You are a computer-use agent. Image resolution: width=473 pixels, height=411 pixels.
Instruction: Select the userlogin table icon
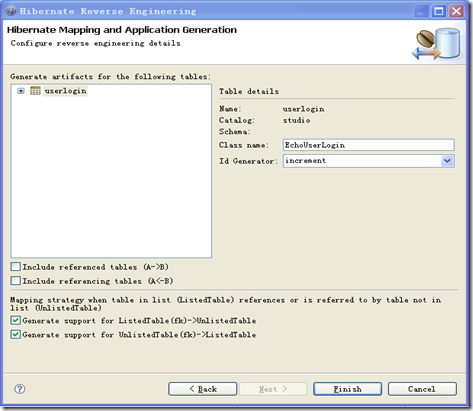(35, 91)
